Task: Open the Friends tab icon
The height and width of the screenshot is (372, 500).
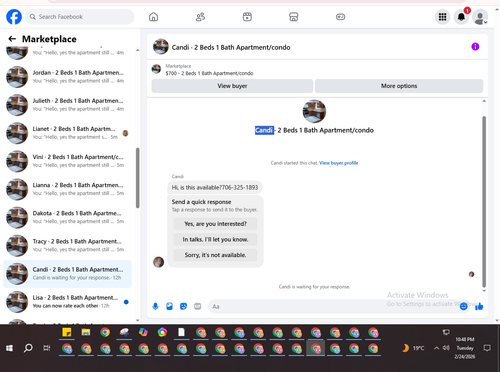Action: [x=200, y=17]
